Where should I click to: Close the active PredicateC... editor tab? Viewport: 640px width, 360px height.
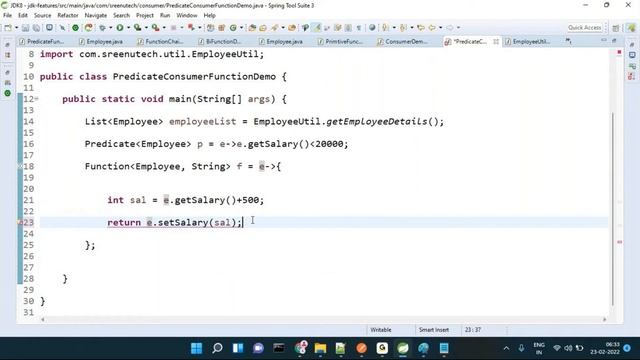coord(496,42)
